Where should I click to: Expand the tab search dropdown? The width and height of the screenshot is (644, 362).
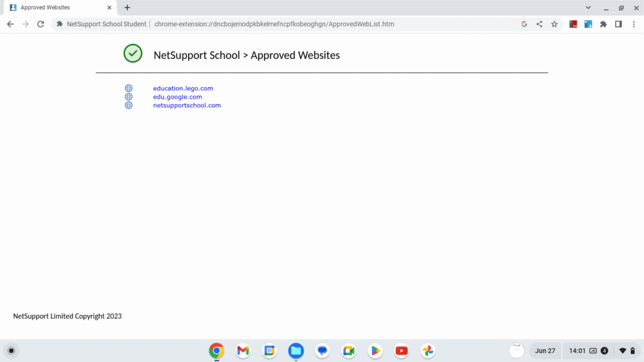(x=588, y=8)
